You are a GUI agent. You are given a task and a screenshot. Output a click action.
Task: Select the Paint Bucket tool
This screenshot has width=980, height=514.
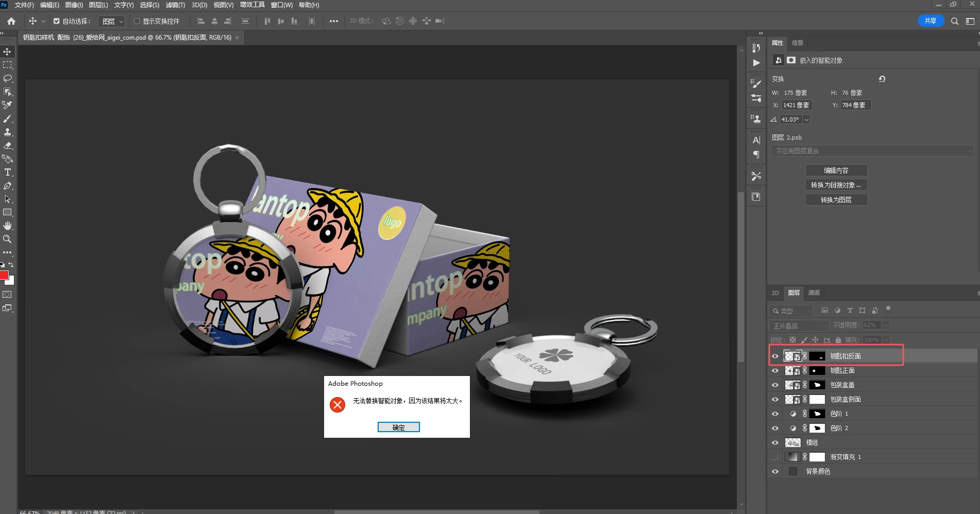(7, 159)
